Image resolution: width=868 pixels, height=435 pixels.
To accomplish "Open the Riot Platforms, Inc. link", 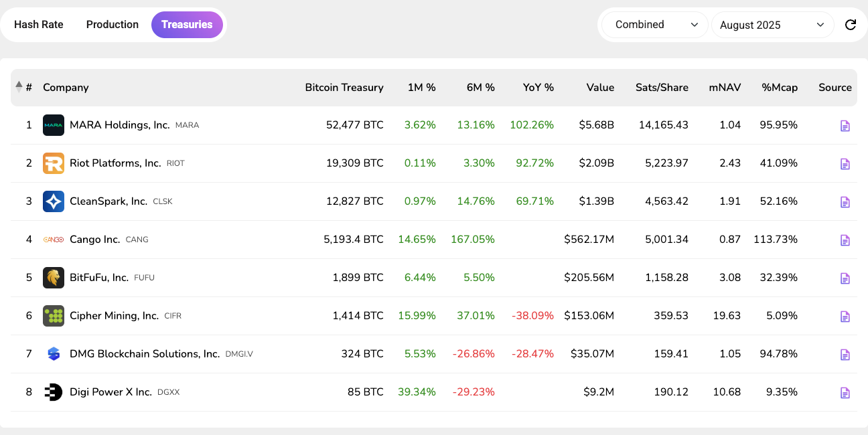I will pos(115,163).
